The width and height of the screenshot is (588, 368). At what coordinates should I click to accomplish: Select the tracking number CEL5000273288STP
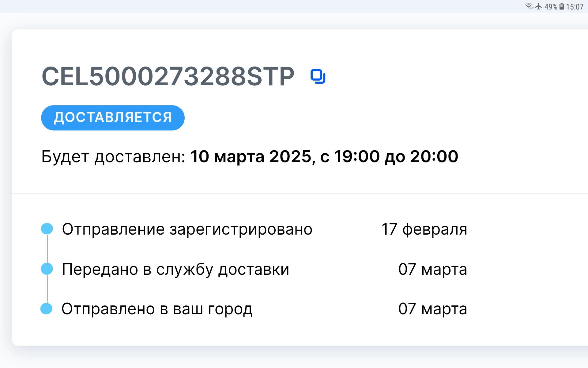click(168, 77)
